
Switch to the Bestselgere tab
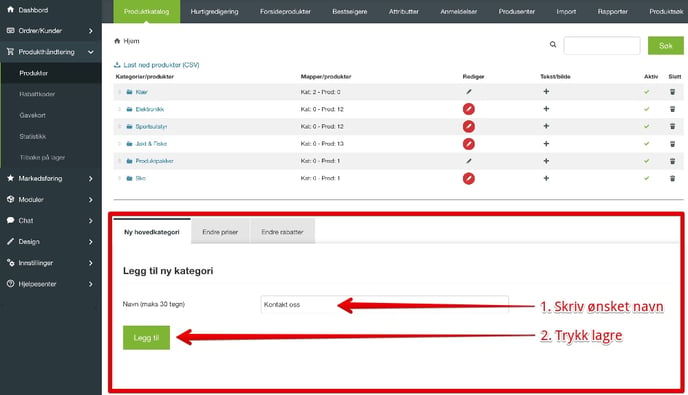[x=350, y=11]
